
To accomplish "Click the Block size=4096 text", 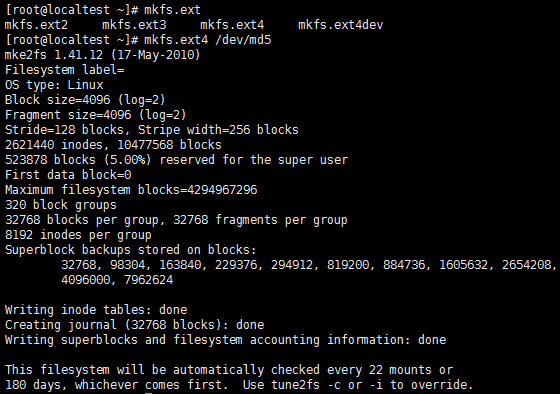I will pos(58,100).
